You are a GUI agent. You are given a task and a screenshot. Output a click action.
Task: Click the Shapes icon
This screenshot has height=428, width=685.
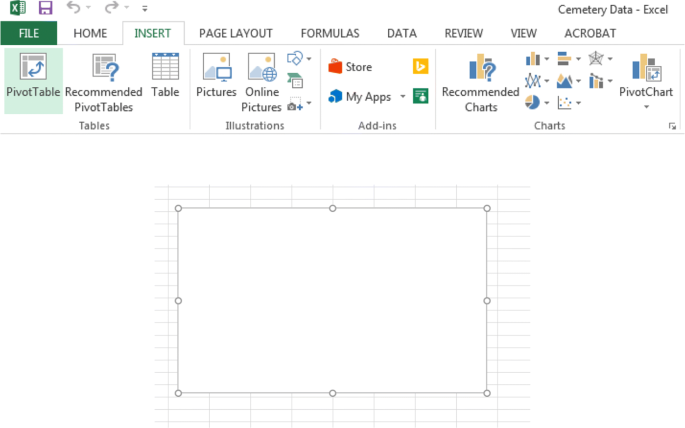295,58
